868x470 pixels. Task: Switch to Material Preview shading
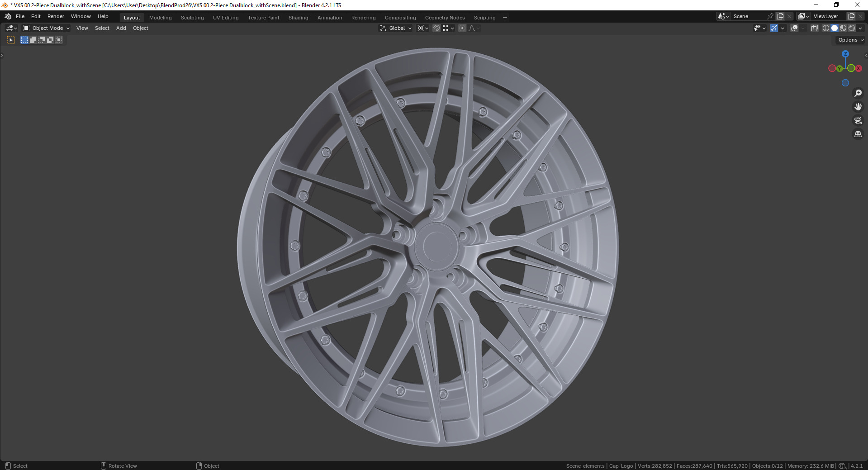[843, 28]
